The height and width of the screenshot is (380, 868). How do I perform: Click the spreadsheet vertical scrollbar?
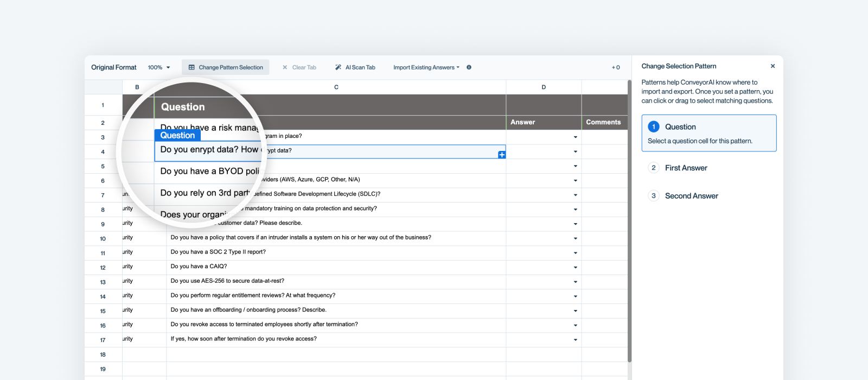pyautogui.click(x=629, y=221)
